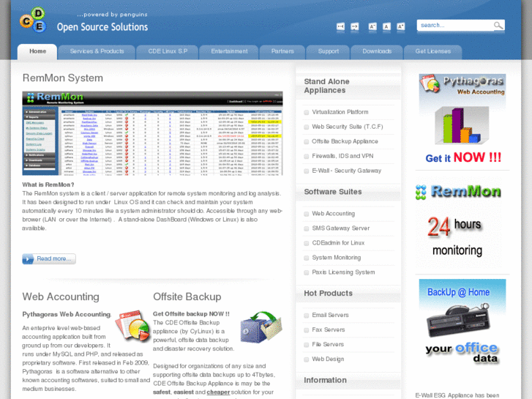The height and width of the screenshot is (399, 532).
Task: Decrease font size with A- icon
Action: tap(372, 26)
